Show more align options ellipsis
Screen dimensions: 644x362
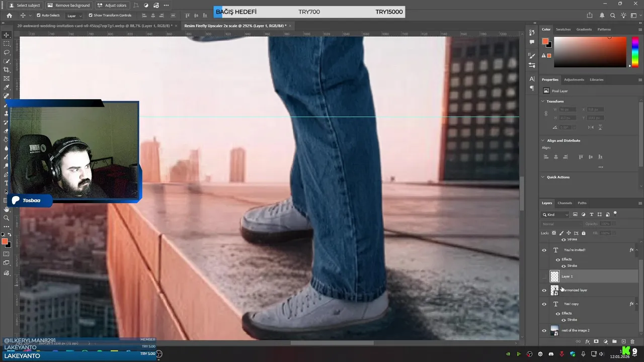600,167
